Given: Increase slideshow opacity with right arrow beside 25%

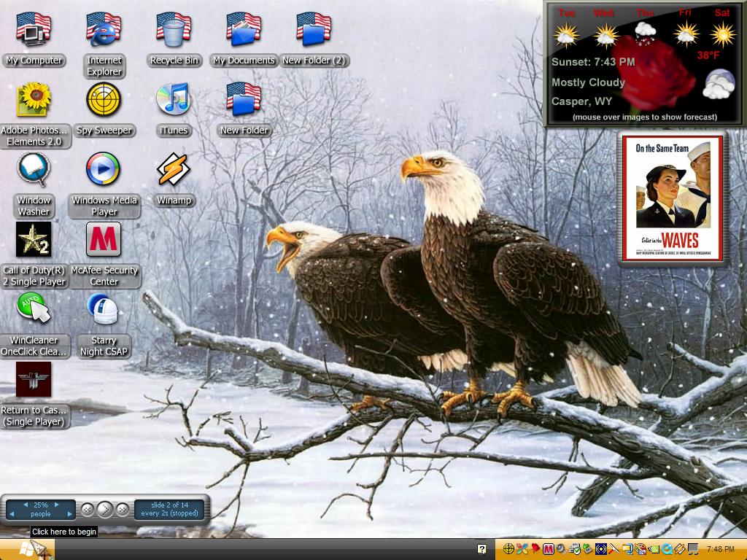Looking at the screenshot, I should (56, 505).
